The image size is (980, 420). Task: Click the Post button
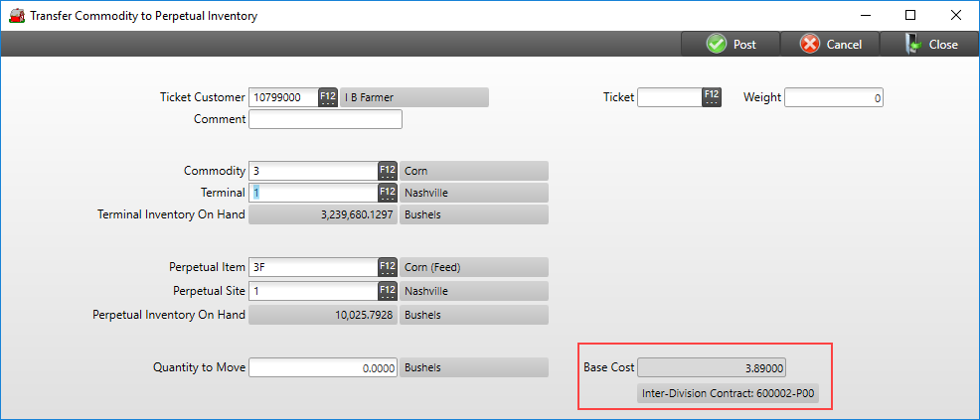pos(731,45)
